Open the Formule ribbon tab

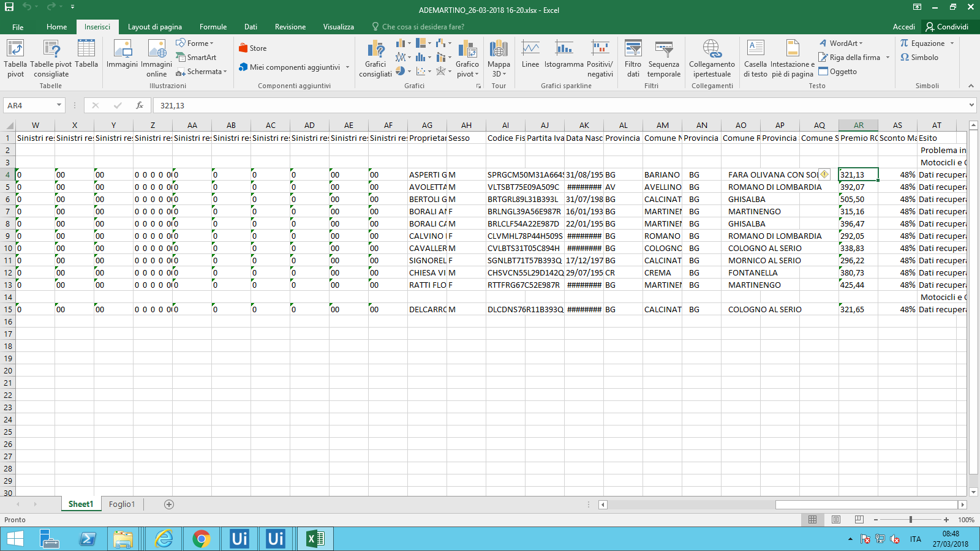point(213,27)
